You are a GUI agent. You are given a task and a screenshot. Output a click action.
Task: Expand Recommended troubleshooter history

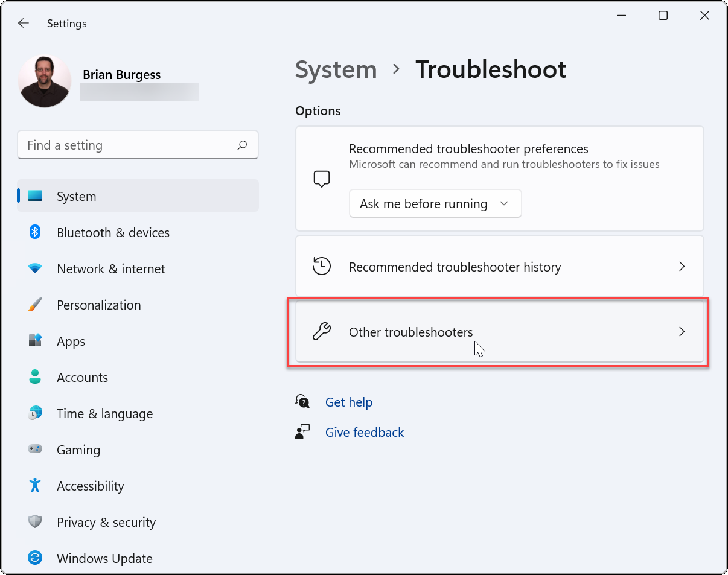(682, 266)
